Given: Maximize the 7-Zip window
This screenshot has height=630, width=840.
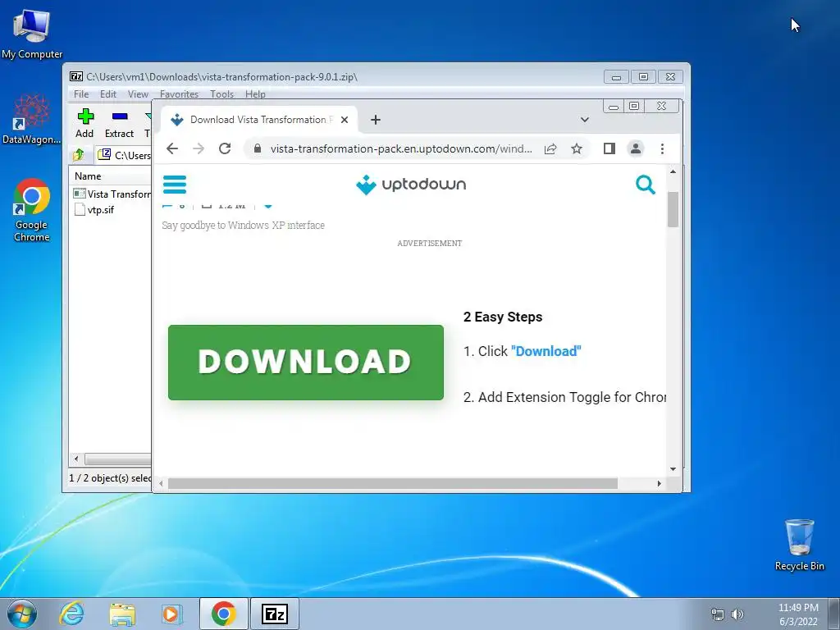Looking at the screenshot, I should click(643, 77).
